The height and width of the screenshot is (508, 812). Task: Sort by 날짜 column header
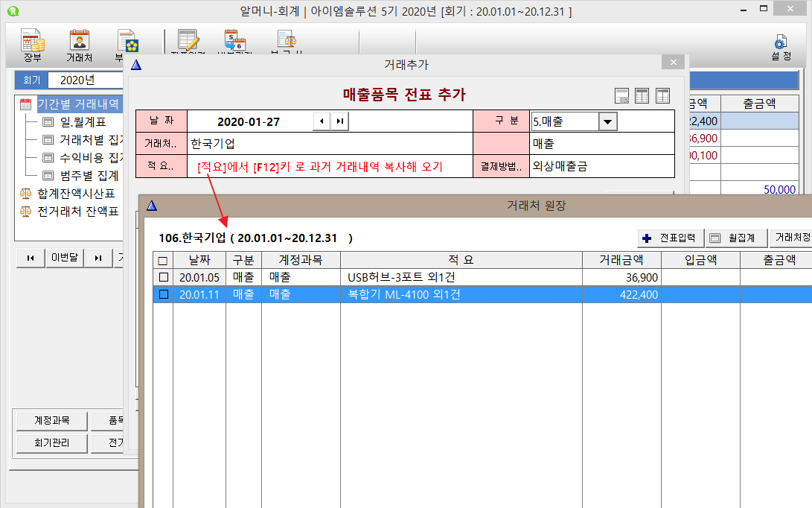[x=199, y=260]
